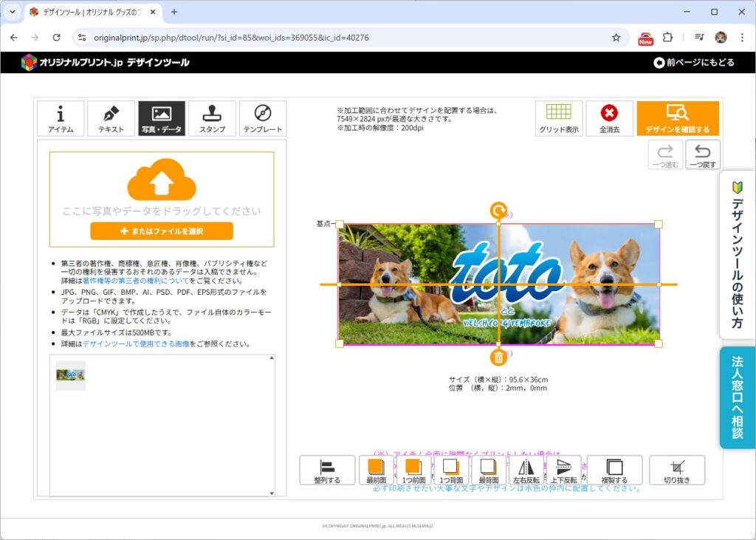Click the 'またはファイルを選択' upload button
The width and height of the screenshot is (756, 540).
coord(162,231)
